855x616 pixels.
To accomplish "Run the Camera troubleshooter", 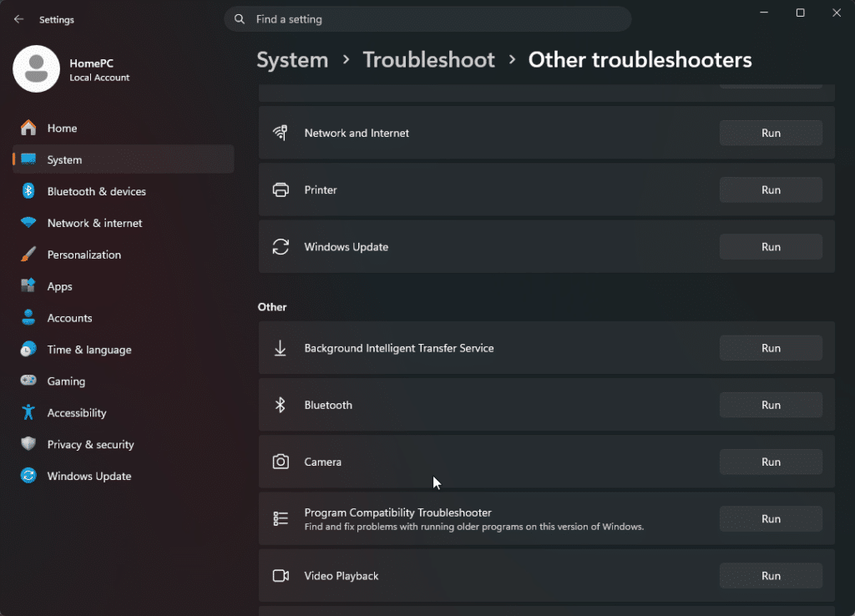I will coord(771,462).
